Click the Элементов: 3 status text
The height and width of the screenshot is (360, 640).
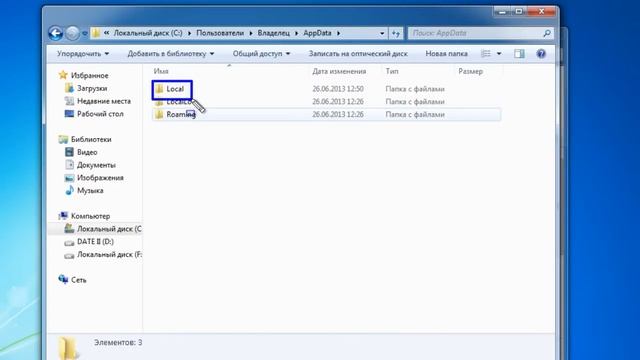coord(118,342)
